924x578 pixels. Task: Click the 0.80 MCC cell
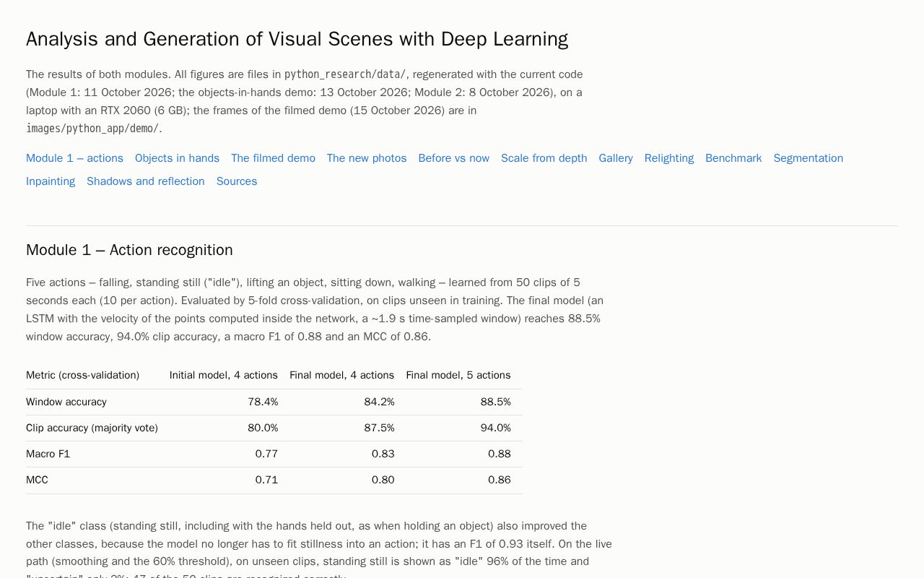click(x=383, y=480)
